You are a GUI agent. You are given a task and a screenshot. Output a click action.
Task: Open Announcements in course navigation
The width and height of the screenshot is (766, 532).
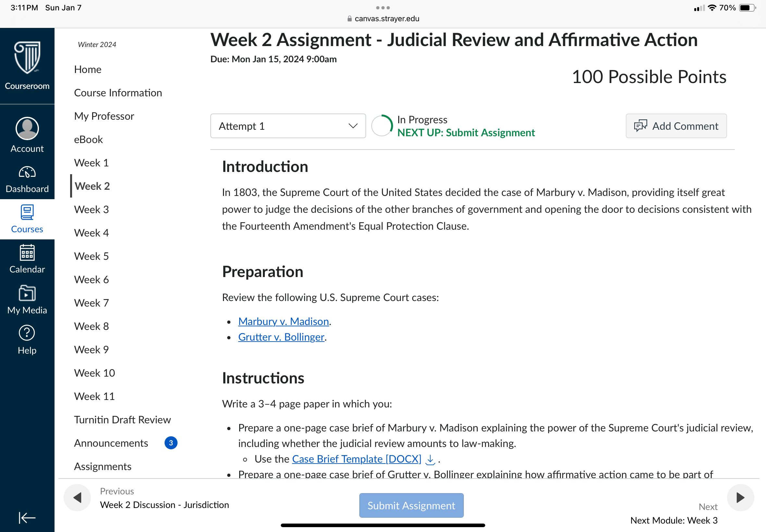pyautogui.click(x=111, y=443)
